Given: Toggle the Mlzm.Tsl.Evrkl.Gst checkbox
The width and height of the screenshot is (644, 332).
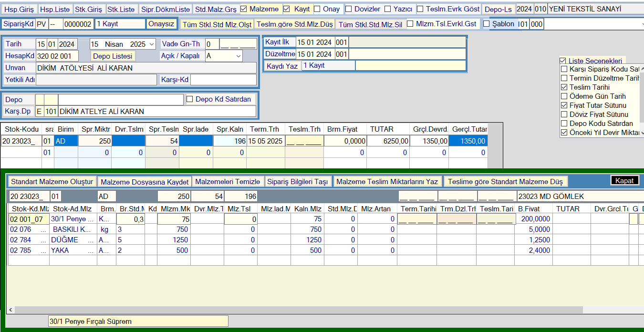Looking at the screenshot, I should 410,24.
